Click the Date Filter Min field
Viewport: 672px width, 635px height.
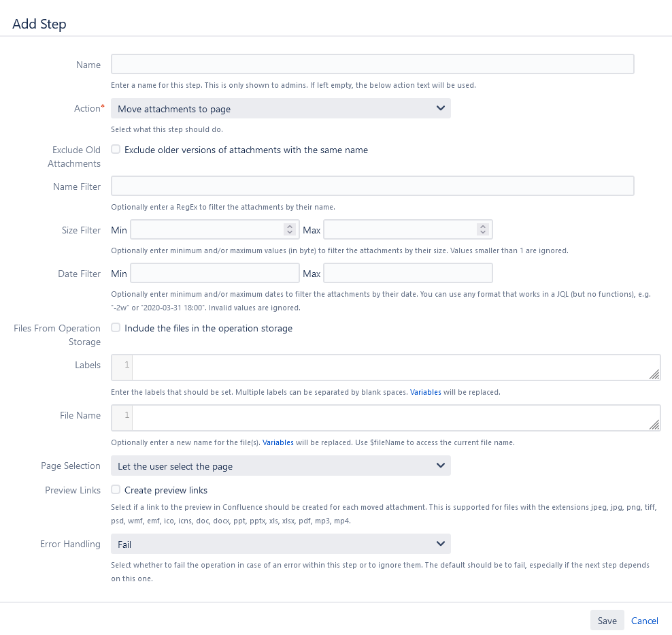(214, 274)
